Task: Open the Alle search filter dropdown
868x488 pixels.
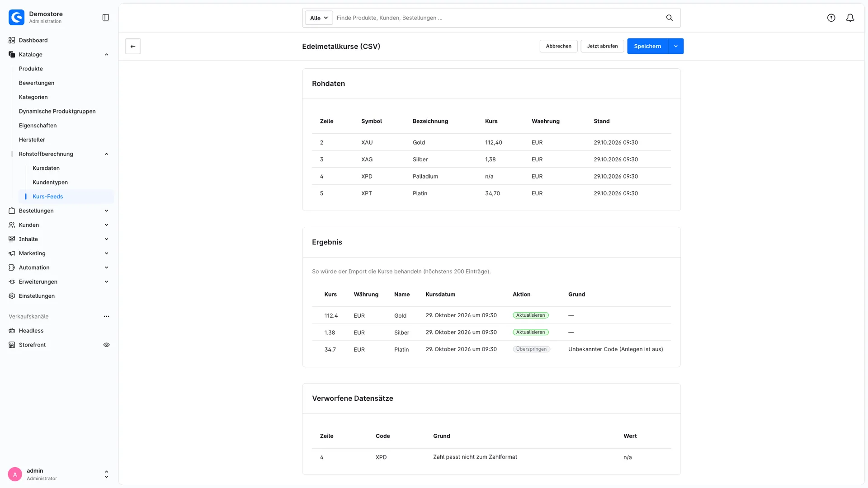Action: tap(319, 18)
